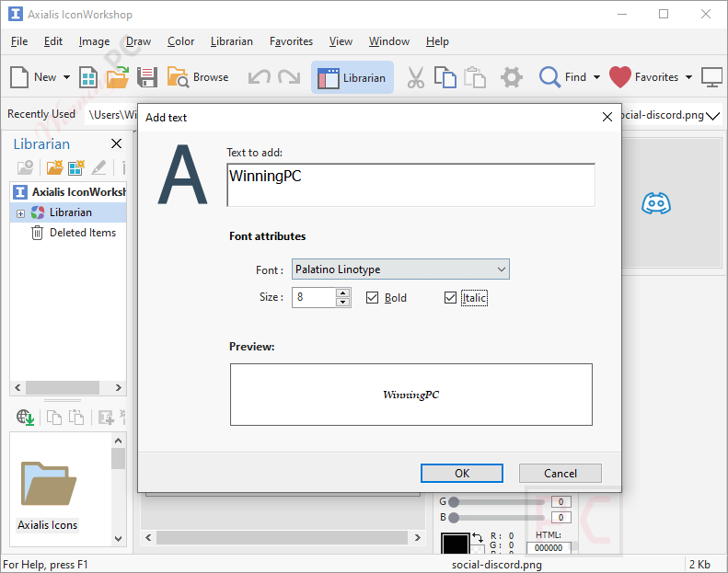Expand the Recently Used path dropdown

point(712,116)
